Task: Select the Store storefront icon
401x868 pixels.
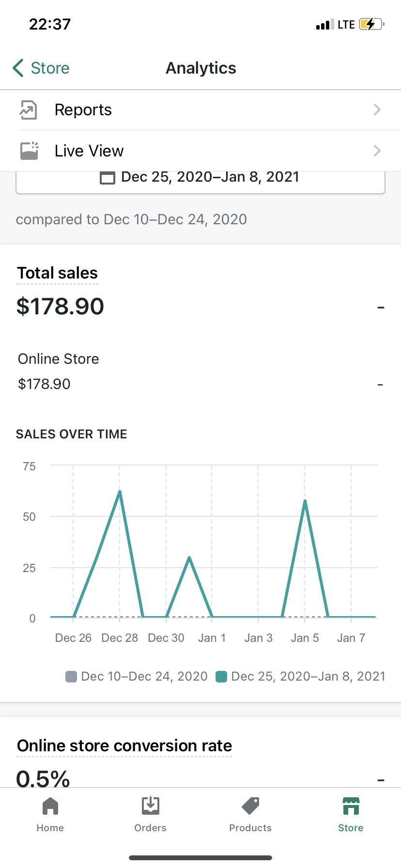Action: pyautogui.click(x=351, y=806)
